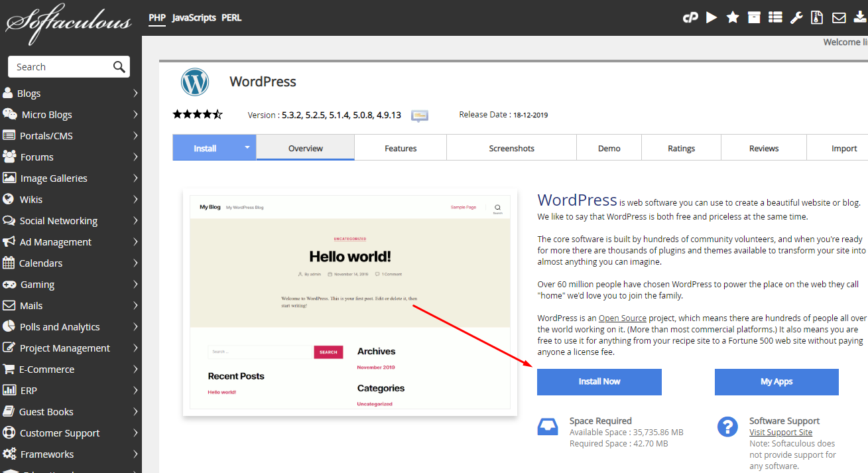The height and width of the screenshot is (473, 868).
Task: Open the Install tab dropdown arrow
Action: coord(247,147)
